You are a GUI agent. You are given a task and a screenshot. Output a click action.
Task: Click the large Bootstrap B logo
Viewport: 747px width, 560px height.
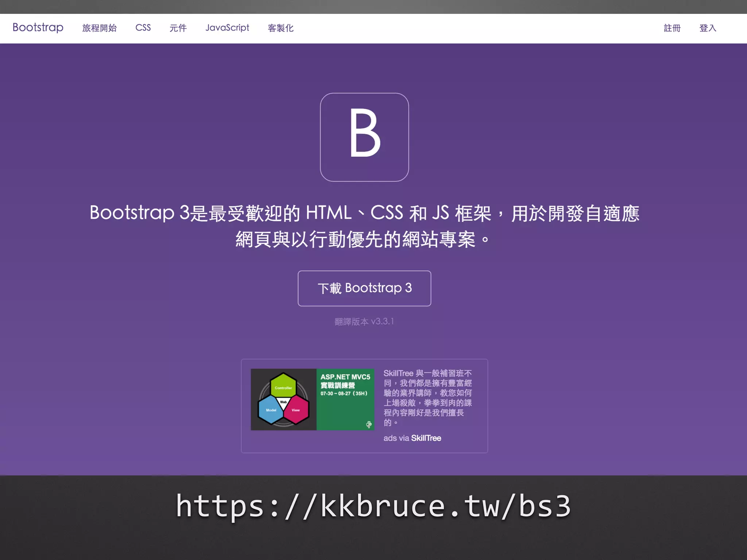click(x=364, y=137)
